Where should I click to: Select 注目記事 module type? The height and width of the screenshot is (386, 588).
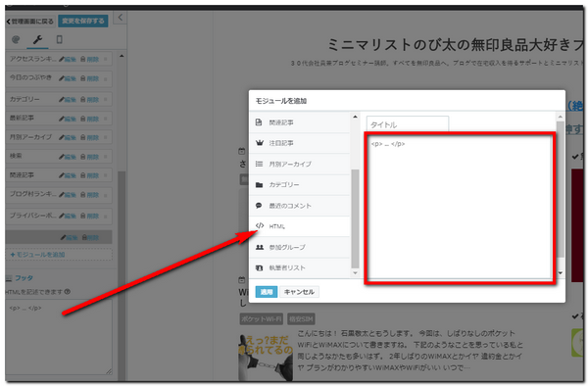299,143
